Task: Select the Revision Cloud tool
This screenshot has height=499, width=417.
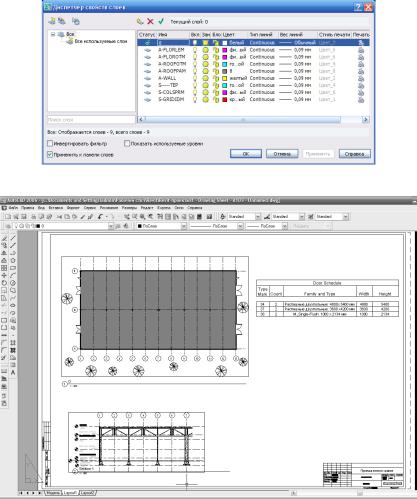Action: (x=13, y=290)
